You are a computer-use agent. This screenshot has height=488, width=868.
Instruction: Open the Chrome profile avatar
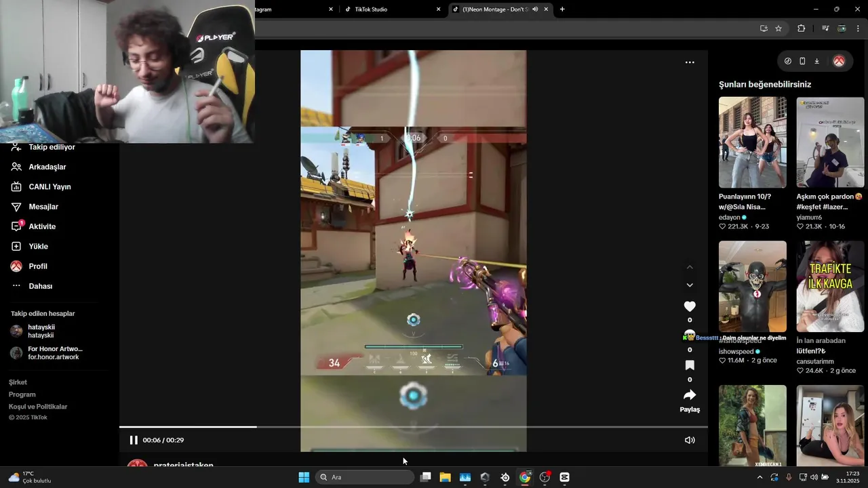coord(842,28)
